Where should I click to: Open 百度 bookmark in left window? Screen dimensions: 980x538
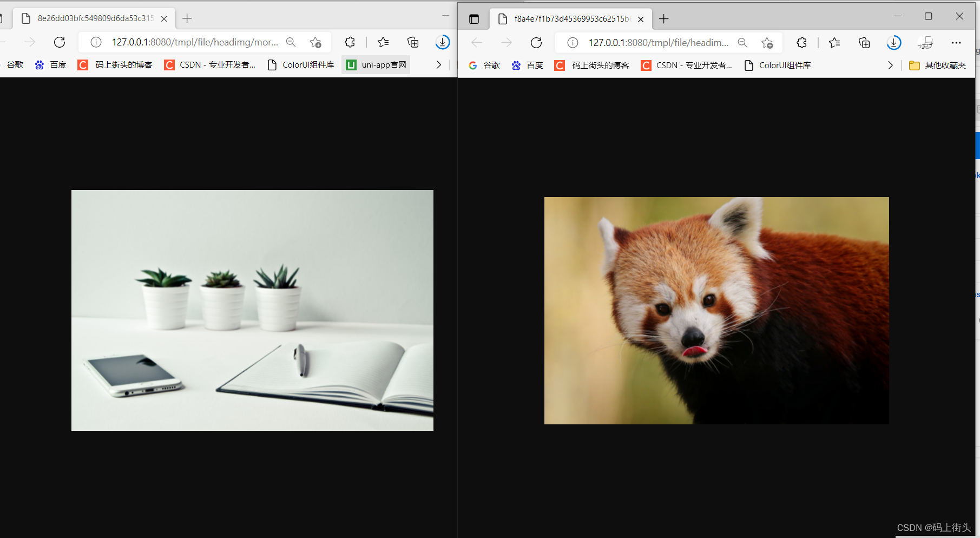tap(51, 65)
